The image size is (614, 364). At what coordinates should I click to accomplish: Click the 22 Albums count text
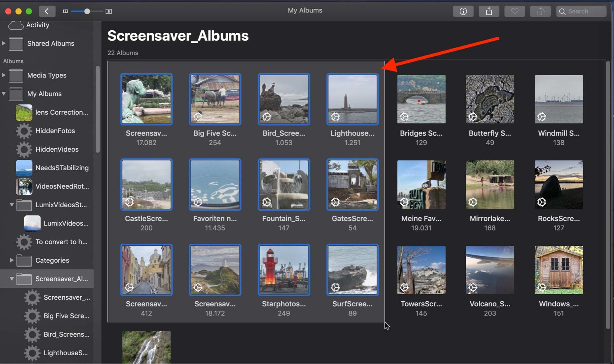point(123,53)
